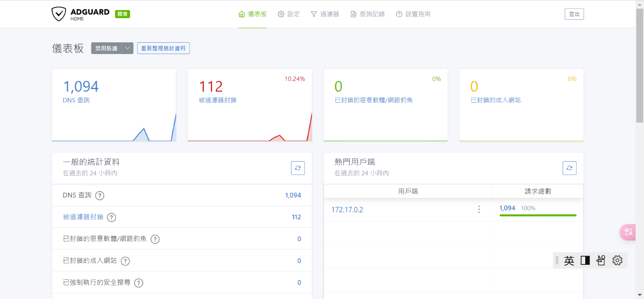Open the 設置指南 setup guide tab
Viewport: 644px width, 299px height.
413,14
